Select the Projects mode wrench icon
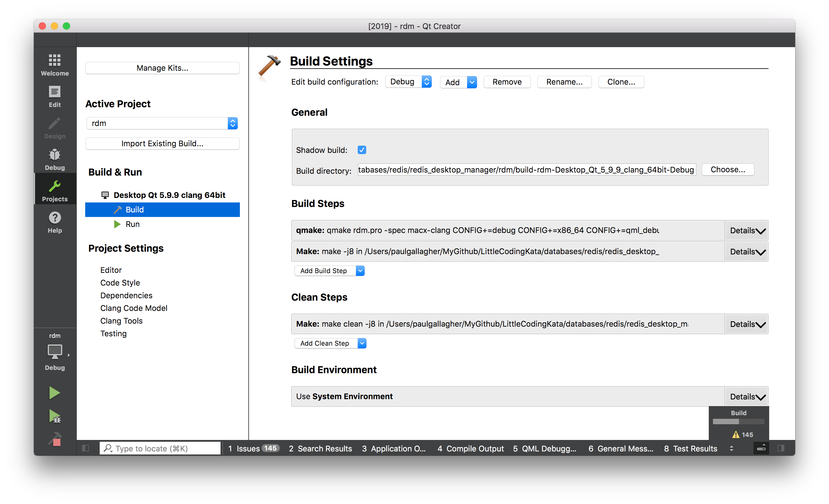This screenshot has width=829, height=504. [x=54, y=186]
